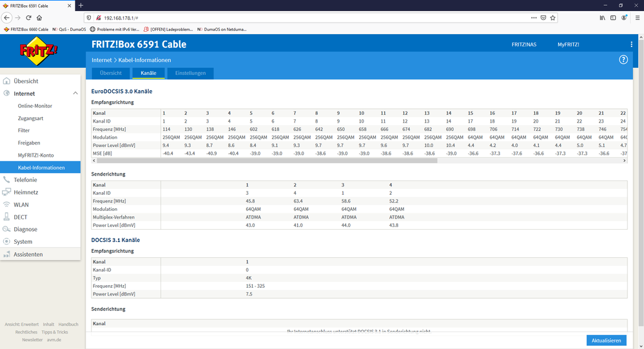Open the WLAN menu
644x349 pixels.
(21, 204)
